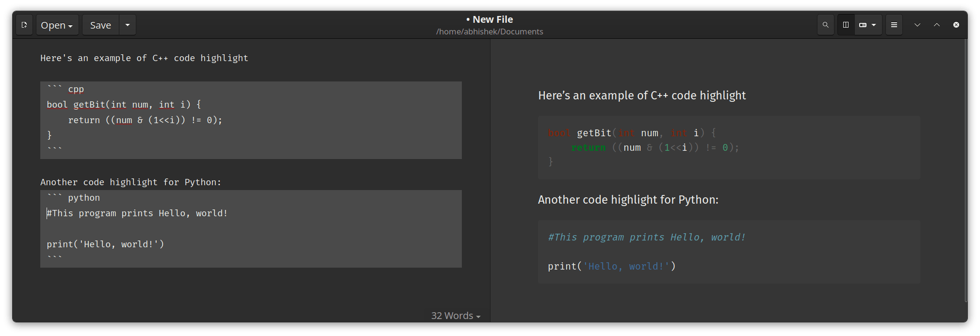The height and width of the screenshot is (336, 980).
Task: Click the line "``` cpp" in editor
Action: [x=65, y=89]
